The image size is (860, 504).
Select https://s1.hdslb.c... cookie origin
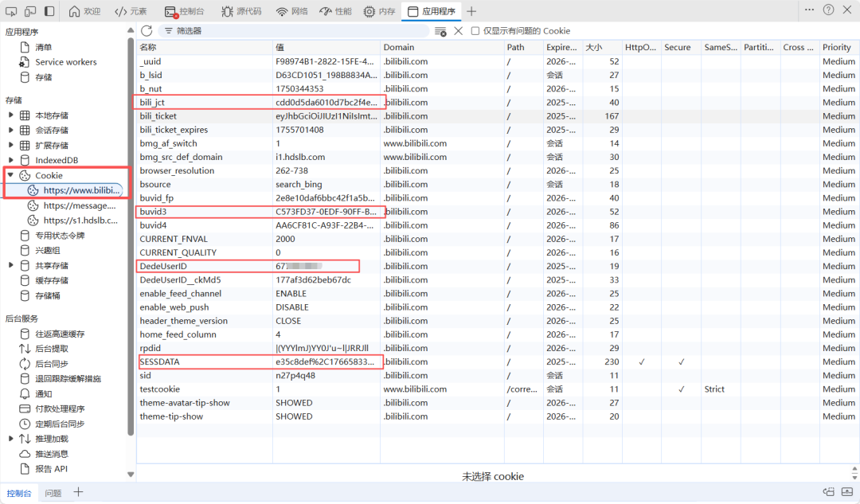tap(80, 221)
